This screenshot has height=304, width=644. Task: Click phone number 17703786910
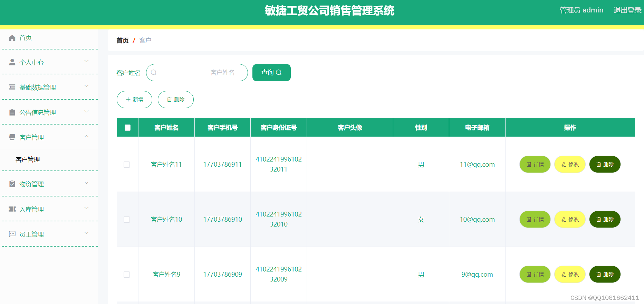[x=222, y=220]
